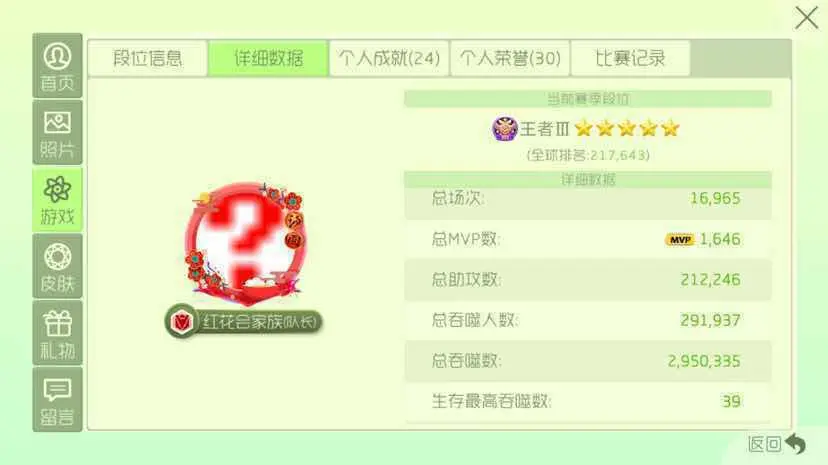This screenshot has height=465, width=828.
Task: Click the player avatar with flower frame
Action: click(246, 243)
